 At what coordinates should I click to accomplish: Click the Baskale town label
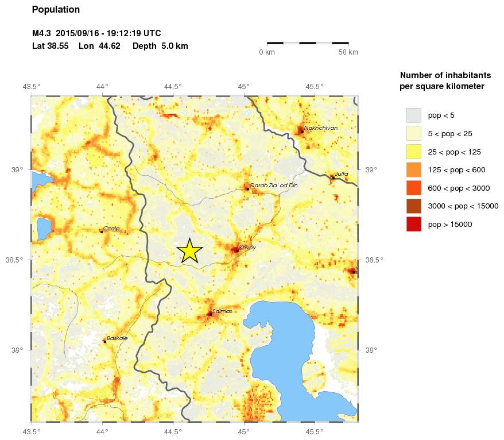[x=117, y=338]
